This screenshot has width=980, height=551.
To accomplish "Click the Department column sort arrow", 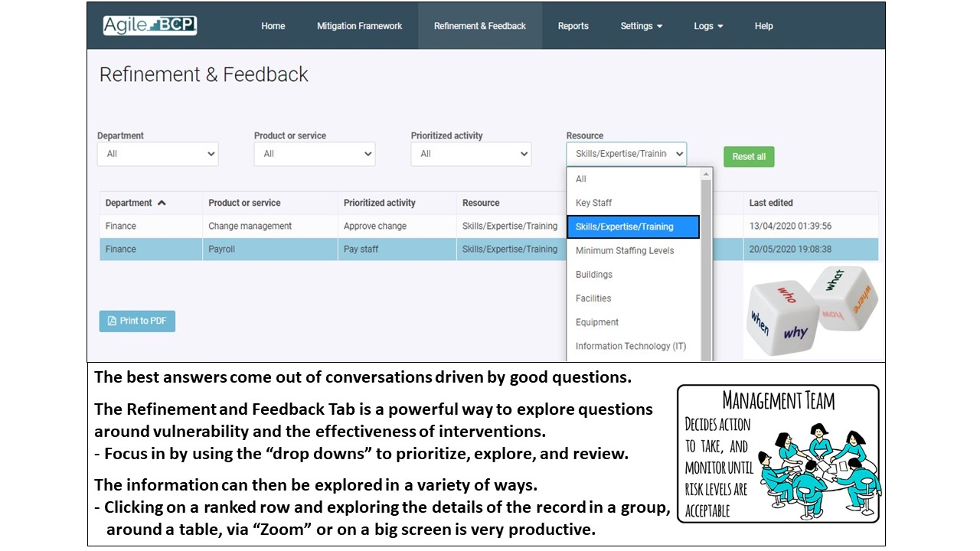I will 162,203.
